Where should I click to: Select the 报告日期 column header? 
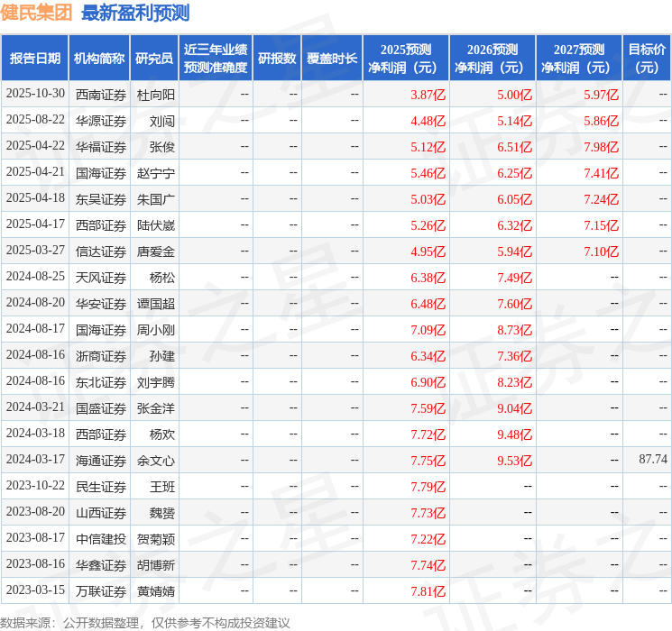pyautogui.click(x=35, y=59)
